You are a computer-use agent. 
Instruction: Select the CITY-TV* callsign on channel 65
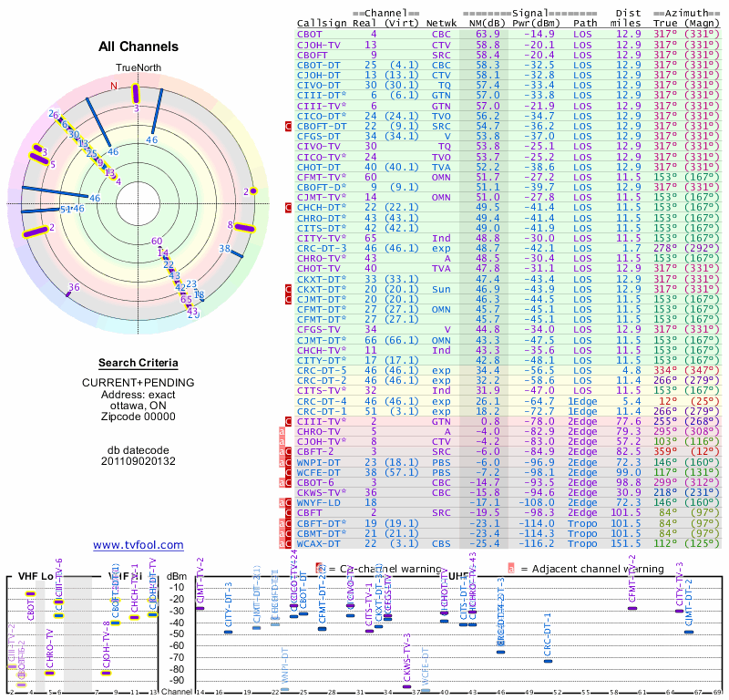point(322,238)
